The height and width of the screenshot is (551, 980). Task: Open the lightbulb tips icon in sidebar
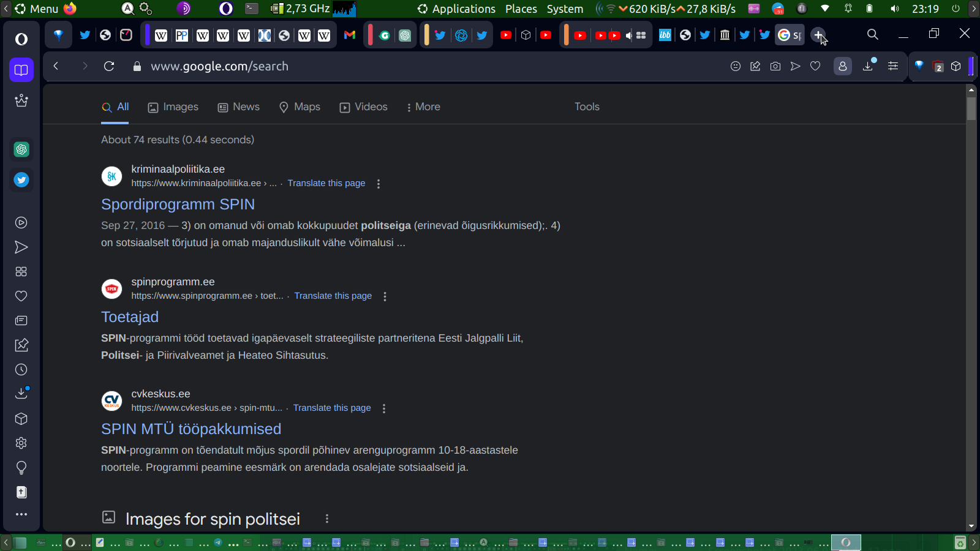21,468
